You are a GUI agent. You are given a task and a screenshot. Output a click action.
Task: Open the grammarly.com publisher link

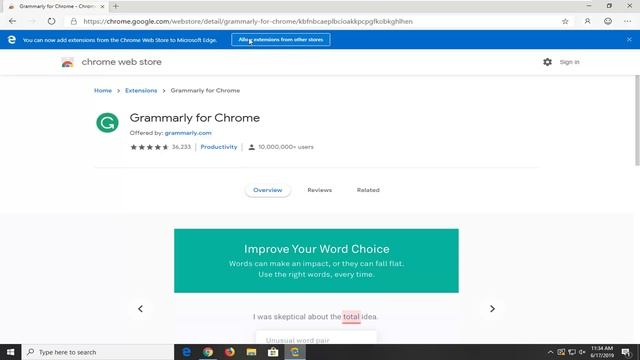click(188, 133)
